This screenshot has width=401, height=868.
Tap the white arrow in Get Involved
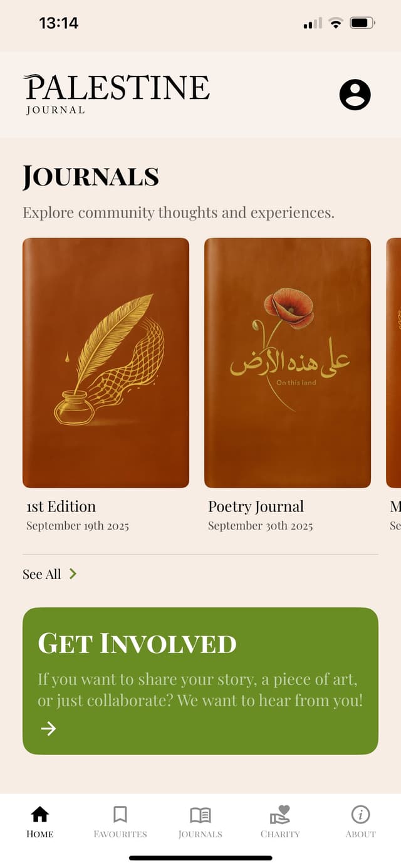48,728
